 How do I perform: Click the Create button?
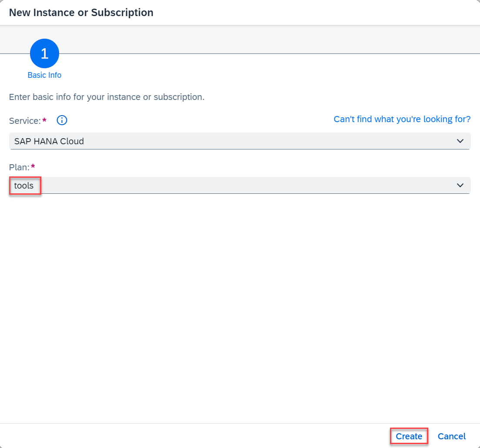pyautogui.click(x=409, y=436)
